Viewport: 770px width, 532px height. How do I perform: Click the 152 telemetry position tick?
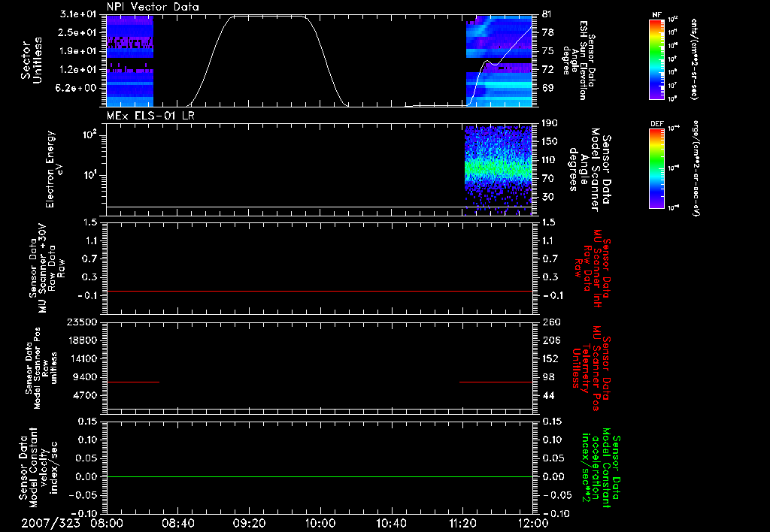click(551, 358)
